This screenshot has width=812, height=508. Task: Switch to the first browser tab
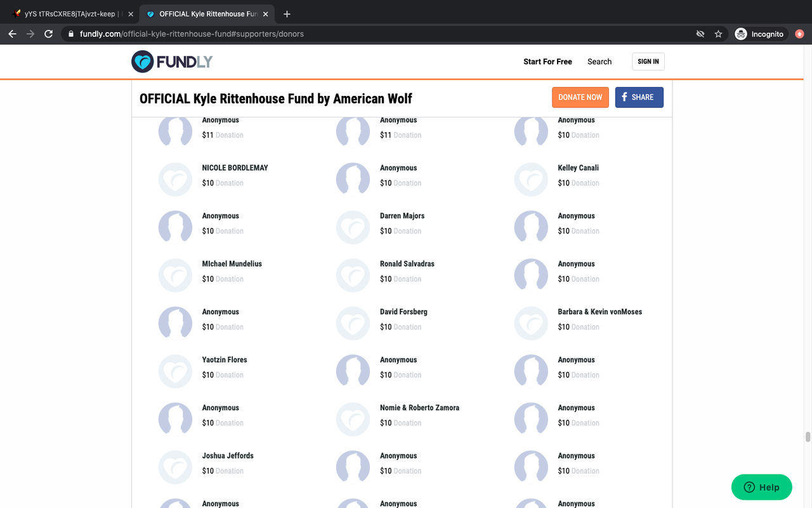(72, 14)
